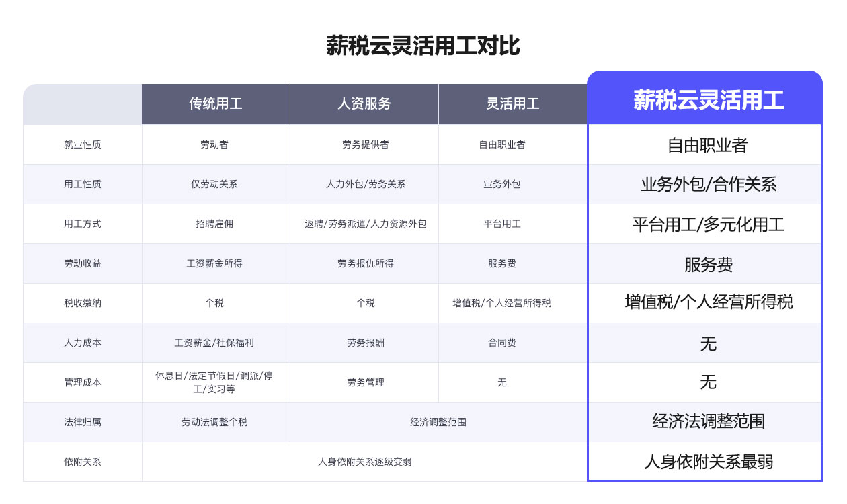The height and width of the screenshot is (504, 847).
Task: Select the 劳务报仇所得 cell
Action: coord(366,263)
